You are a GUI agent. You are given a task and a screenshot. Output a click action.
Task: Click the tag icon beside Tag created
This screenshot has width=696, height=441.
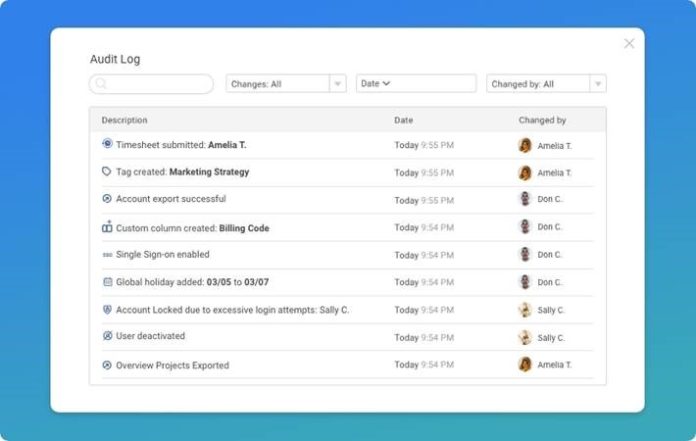point(107,171)
